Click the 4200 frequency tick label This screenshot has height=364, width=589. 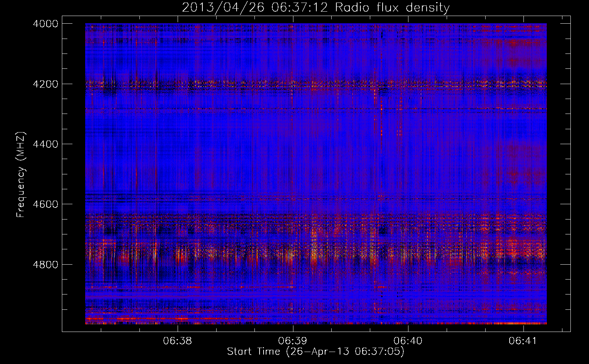(46, 84)
